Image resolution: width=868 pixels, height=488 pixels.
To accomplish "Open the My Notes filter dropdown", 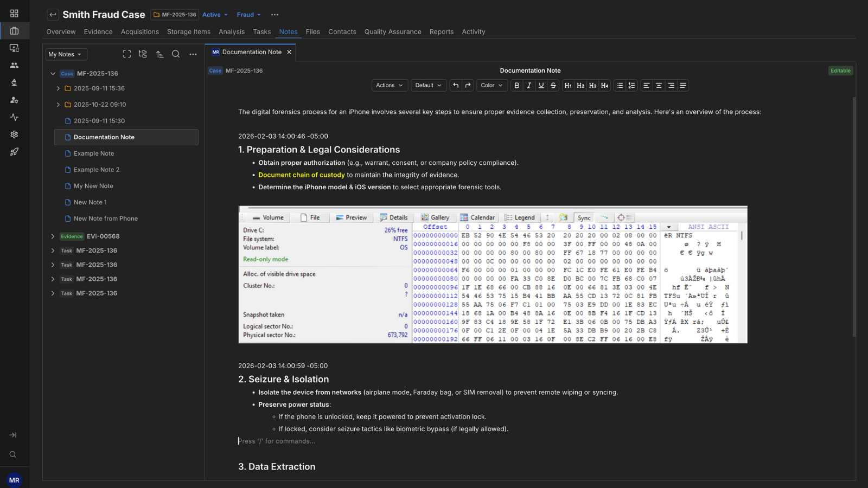I will [x=65, y=54].
